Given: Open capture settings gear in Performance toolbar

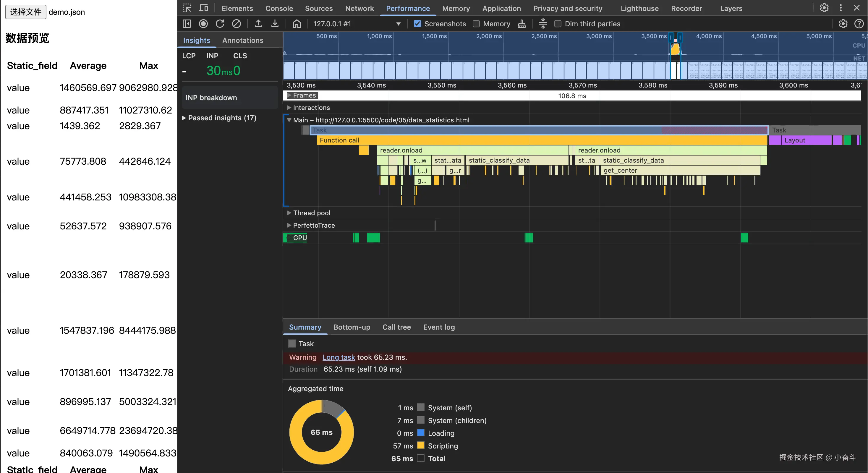Looking at the screenshot, I should click(x=843, y=24).
